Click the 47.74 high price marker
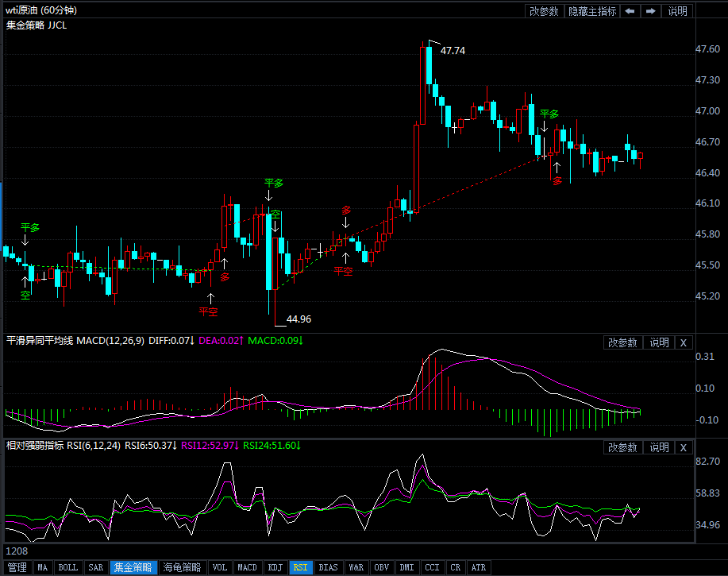The height and width of the screenshot is (576, 728). pyautogui.click(x=453, y=50)
